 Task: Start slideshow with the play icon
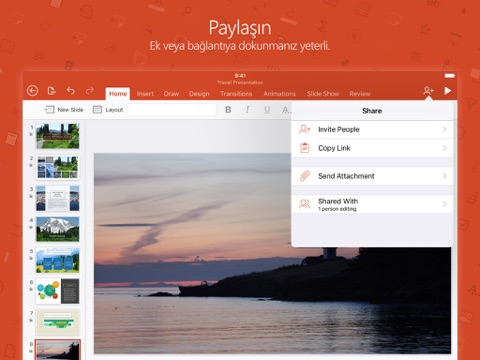448,90
